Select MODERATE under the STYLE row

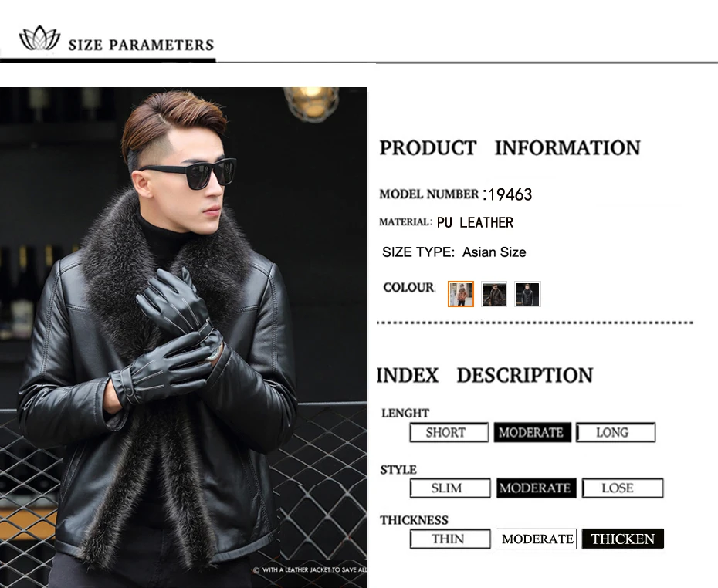click(537, 488)
